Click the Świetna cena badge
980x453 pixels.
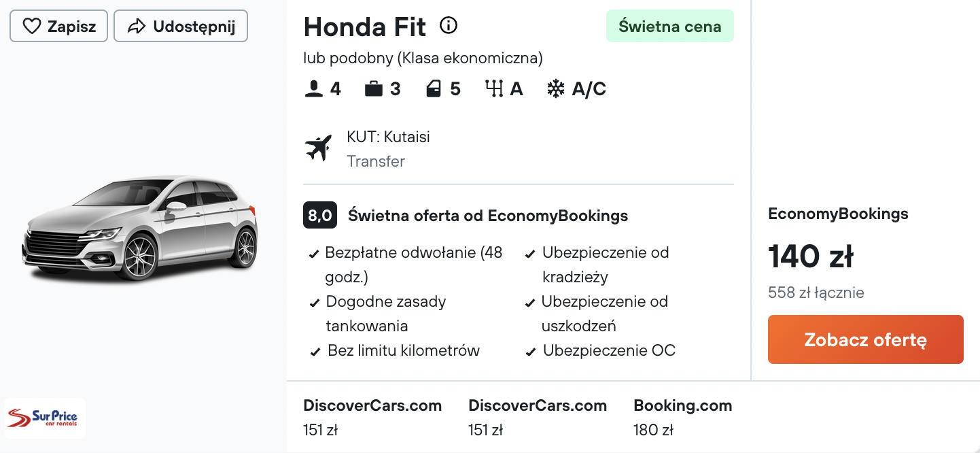(x=670, y=27)
